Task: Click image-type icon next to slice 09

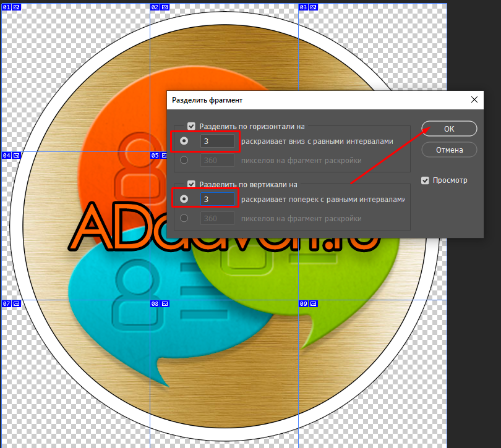Action: coord(314,303)
